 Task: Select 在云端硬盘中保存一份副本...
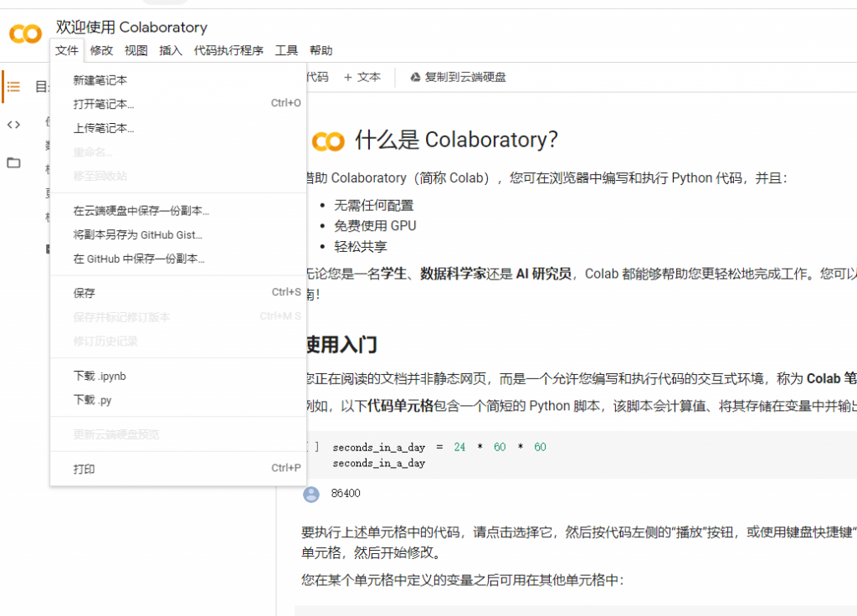pos(178,210)
